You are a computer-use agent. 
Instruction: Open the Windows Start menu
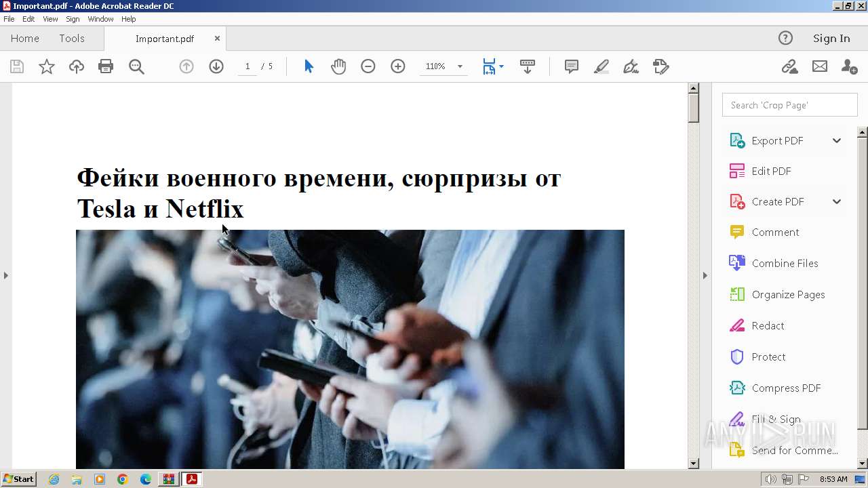pos(19,479)
